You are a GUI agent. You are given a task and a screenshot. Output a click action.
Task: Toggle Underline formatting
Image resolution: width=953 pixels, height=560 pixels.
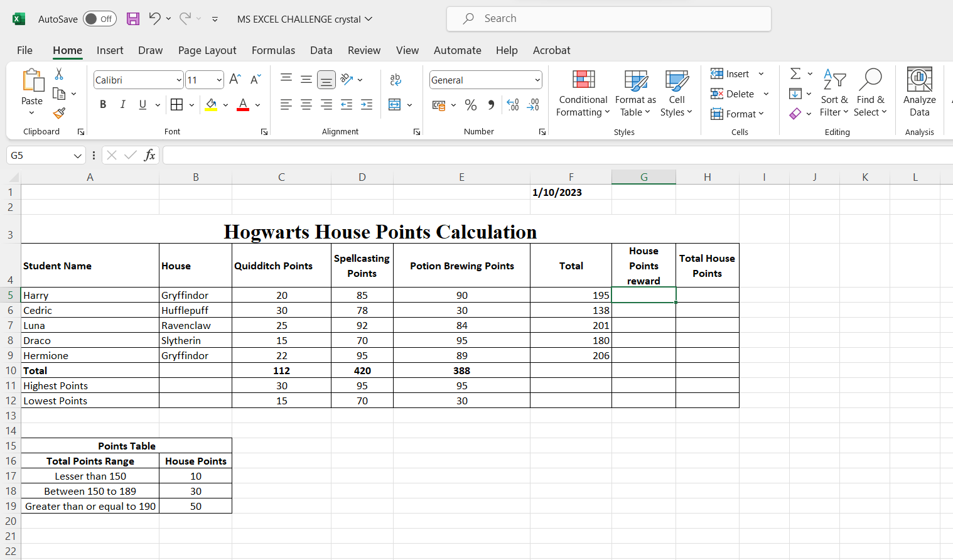tap(141, 104)
